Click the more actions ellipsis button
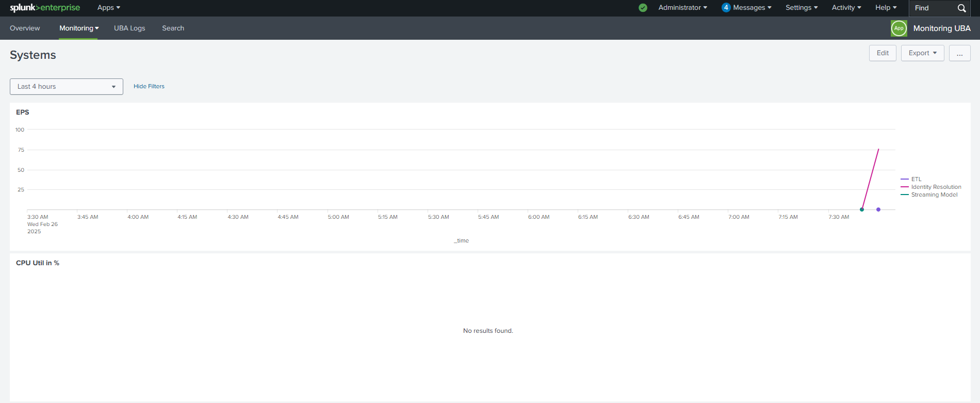Image resolution: width=980 pixels, height=403 pixels. coord(959,53)
